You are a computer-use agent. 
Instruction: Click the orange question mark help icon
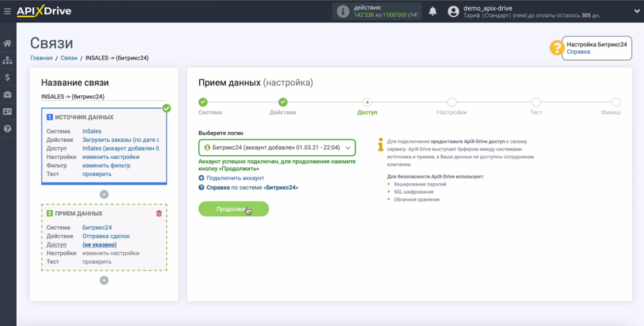click(557, 48)
